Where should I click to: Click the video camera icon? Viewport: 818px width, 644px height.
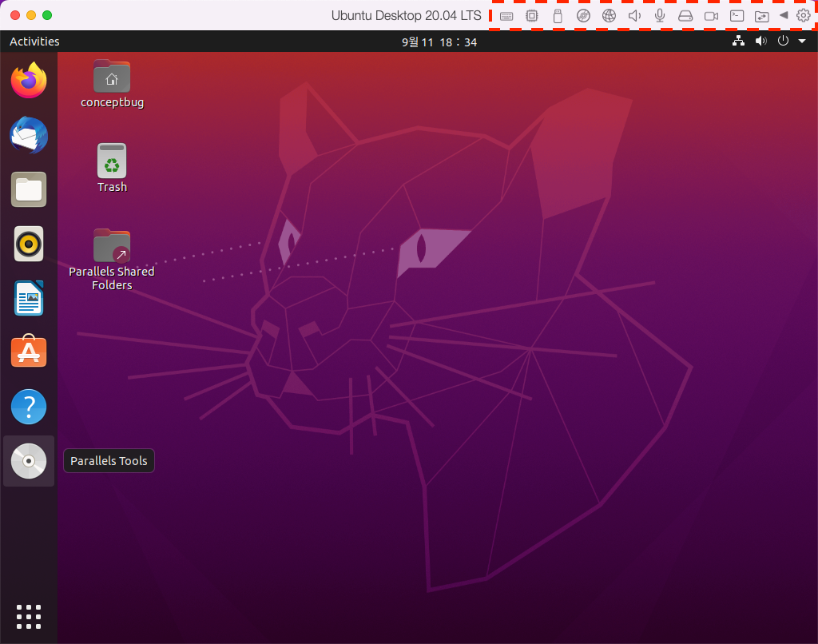711,16
